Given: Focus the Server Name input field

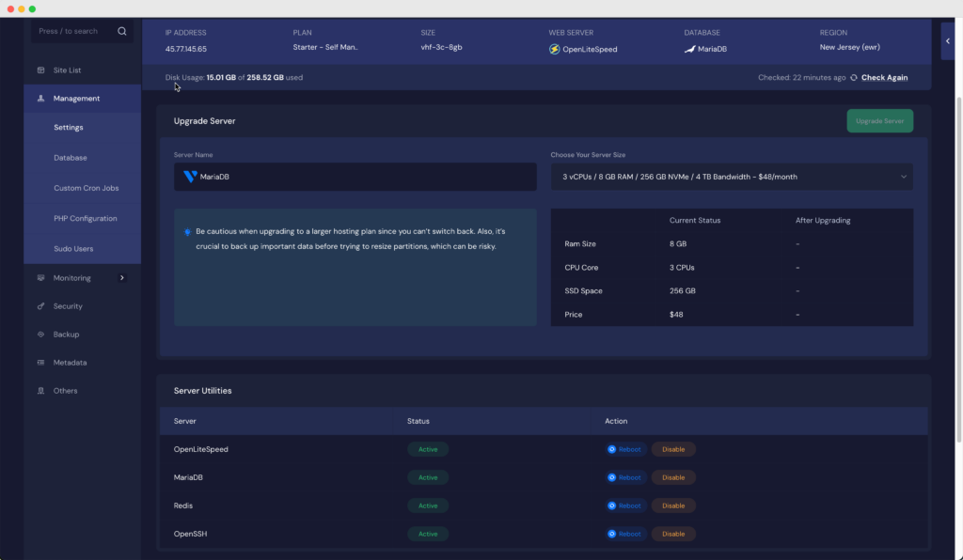Looking at the screenshot, I should pos(355,177).
